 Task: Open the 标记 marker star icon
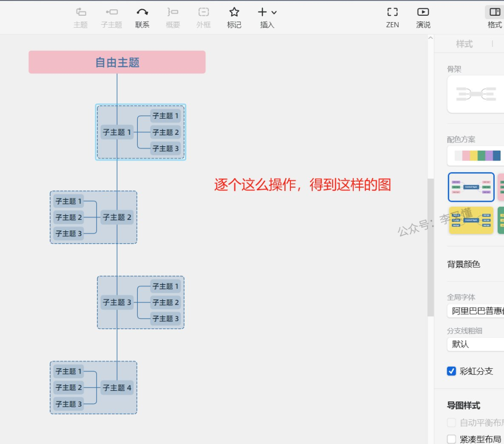[234, 13]
